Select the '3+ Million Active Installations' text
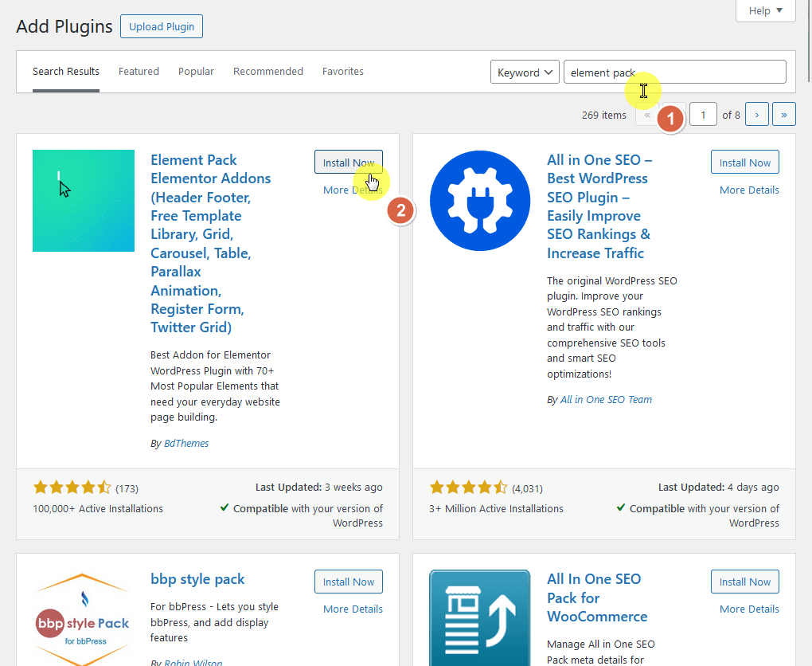812x666 pixels. point(496,508)
